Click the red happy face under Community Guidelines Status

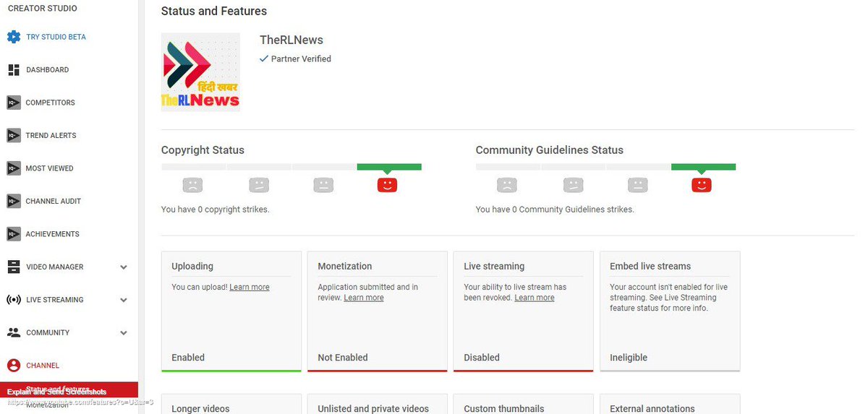(x=702, y=185)
